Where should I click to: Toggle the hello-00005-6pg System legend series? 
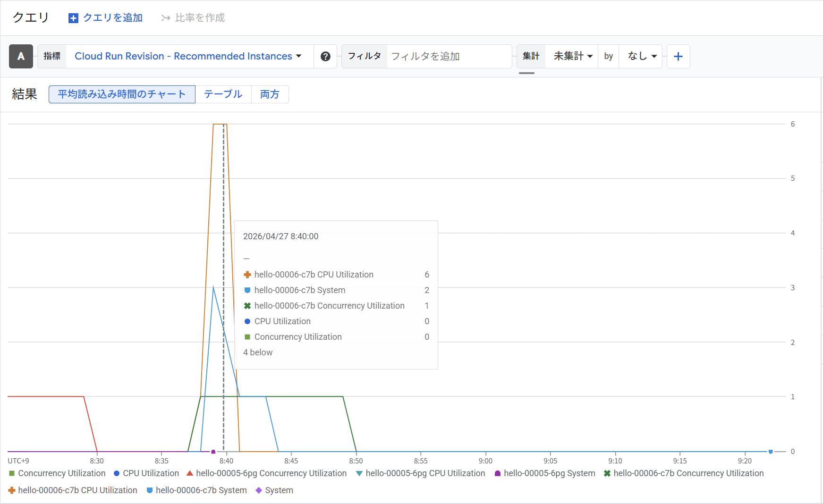[549, 473]
